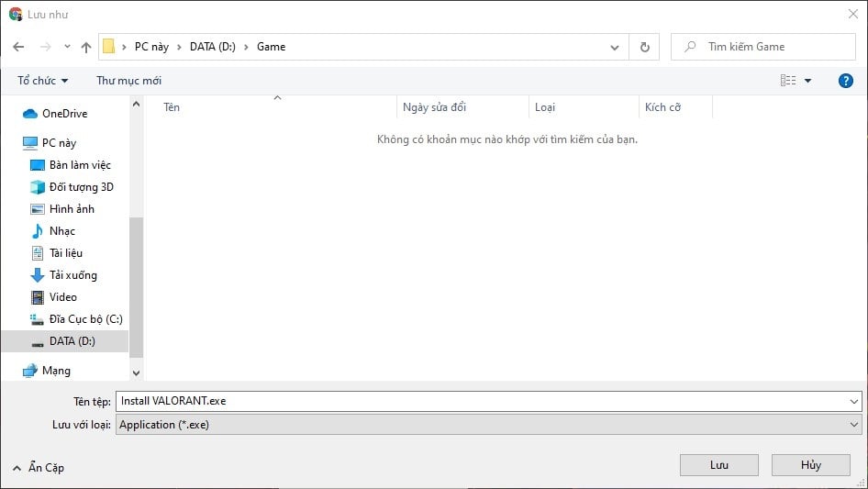The width and height of the screenshot is (868, 489).
Task: Click the Refresh folder button
Action: click(x=644, y=47)
